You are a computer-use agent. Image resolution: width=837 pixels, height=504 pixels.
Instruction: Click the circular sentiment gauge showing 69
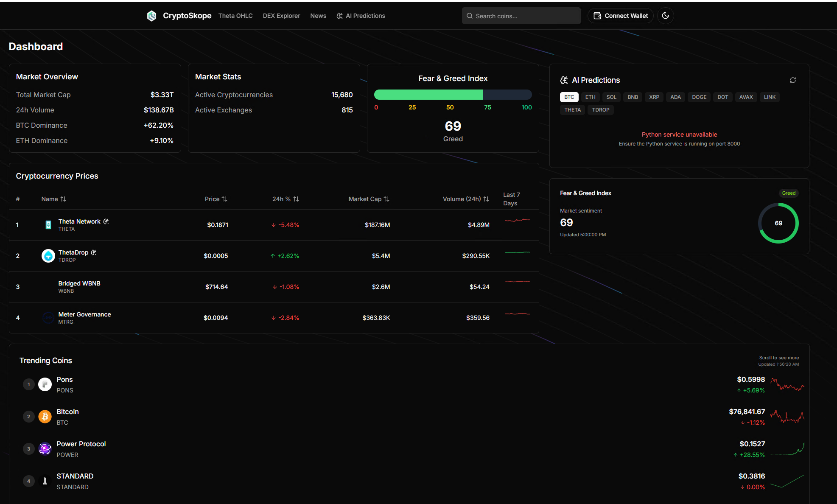(x=778, y=223)
